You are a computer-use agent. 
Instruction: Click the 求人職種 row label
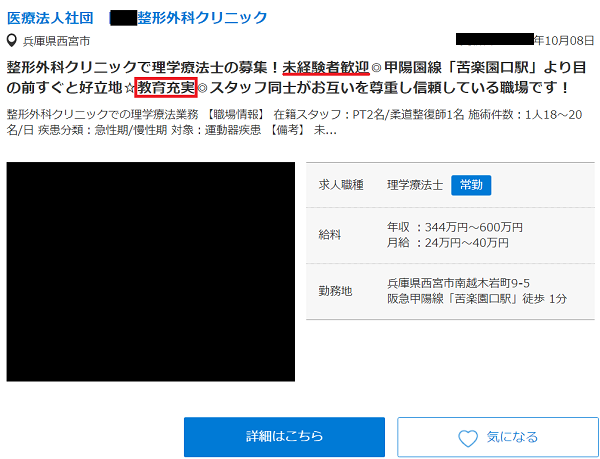341,185
